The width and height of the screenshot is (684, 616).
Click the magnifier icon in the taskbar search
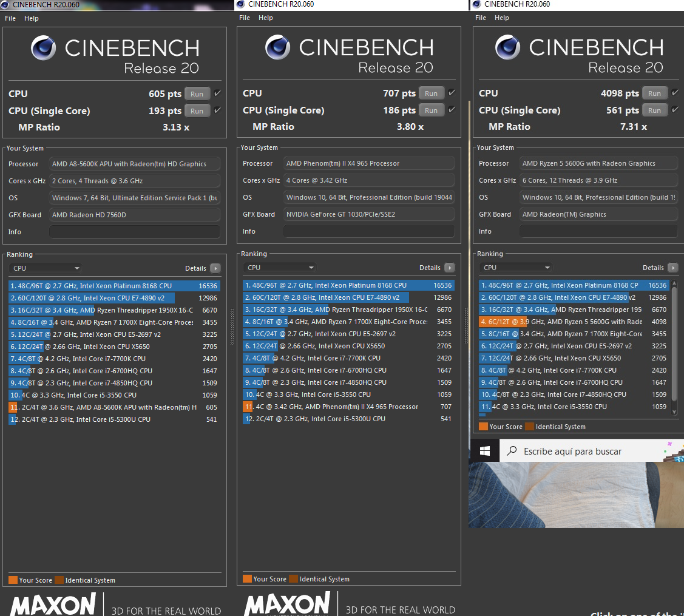point(512,451)
